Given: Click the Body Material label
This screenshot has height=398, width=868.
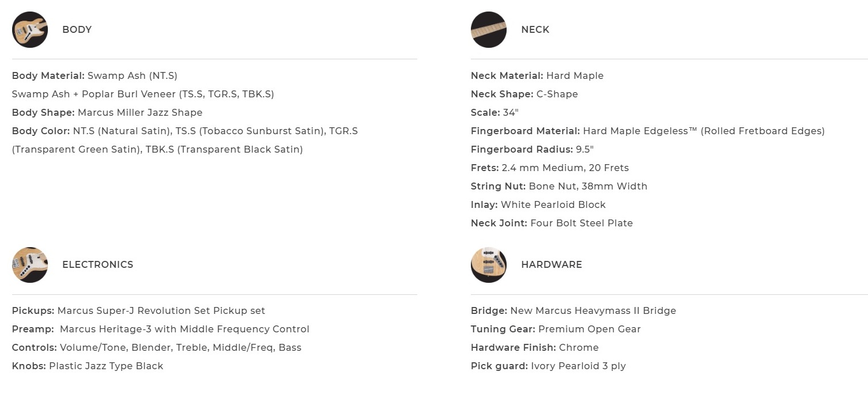Looking at the screenshot, I should click(48, 76).
